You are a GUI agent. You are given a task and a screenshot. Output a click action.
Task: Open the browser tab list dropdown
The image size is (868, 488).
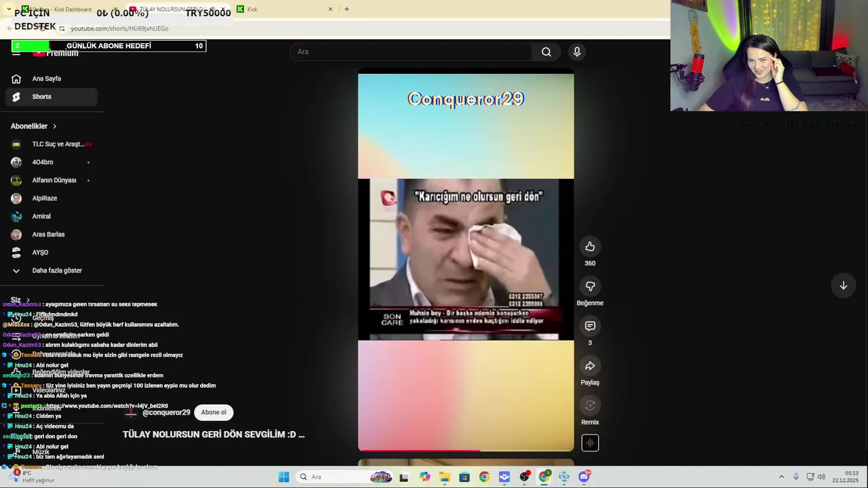(x=8, y=9)
